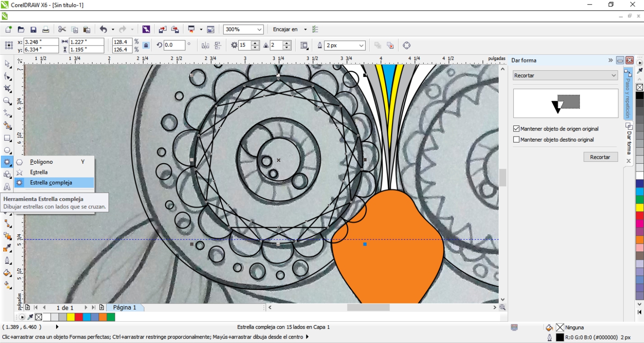
Task: Select the Smart fill tool
Action: point(7,125)
